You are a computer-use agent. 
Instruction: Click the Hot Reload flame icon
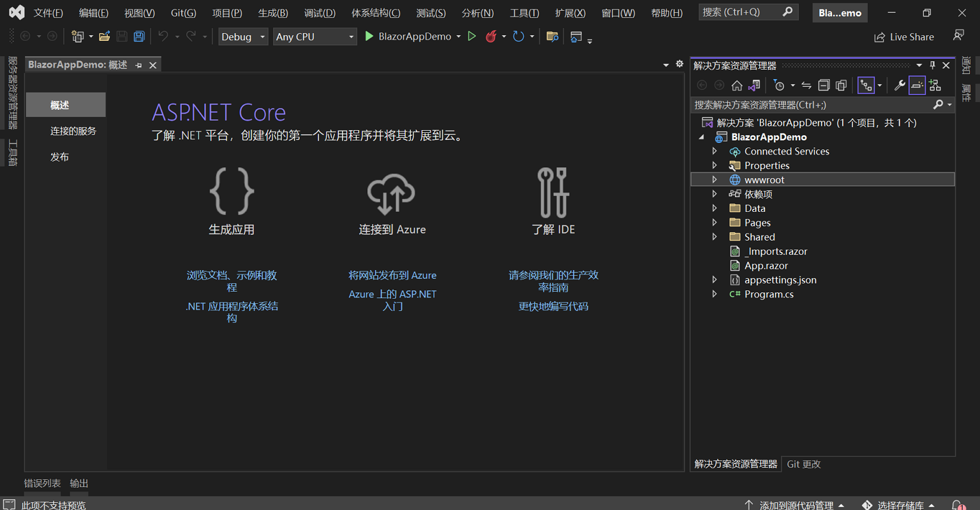[491, 36]
